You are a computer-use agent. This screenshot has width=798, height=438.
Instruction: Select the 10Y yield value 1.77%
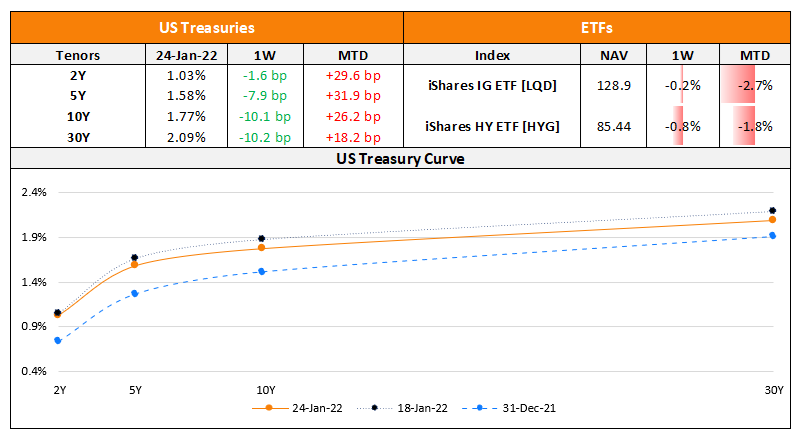click(187, 116)
